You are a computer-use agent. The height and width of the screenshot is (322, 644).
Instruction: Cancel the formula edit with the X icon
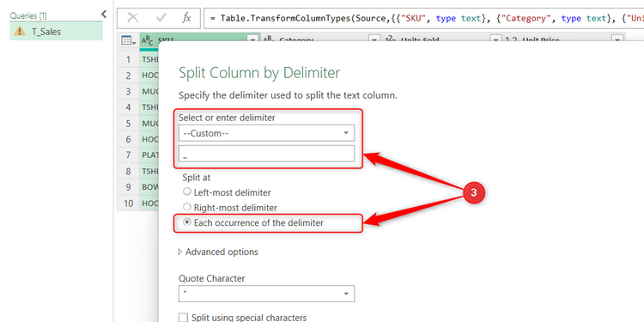pyautogui.click(x=132, y=18)
